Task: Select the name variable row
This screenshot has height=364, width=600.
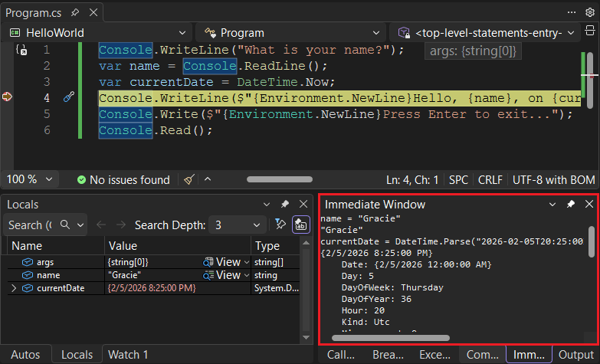Action: (153, 275)
